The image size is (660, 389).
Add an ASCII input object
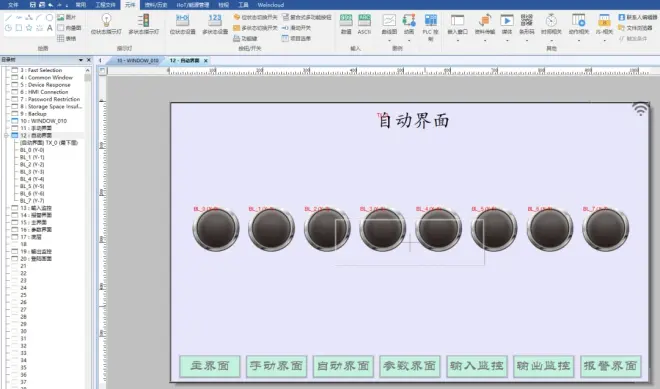tap(364, 24)
